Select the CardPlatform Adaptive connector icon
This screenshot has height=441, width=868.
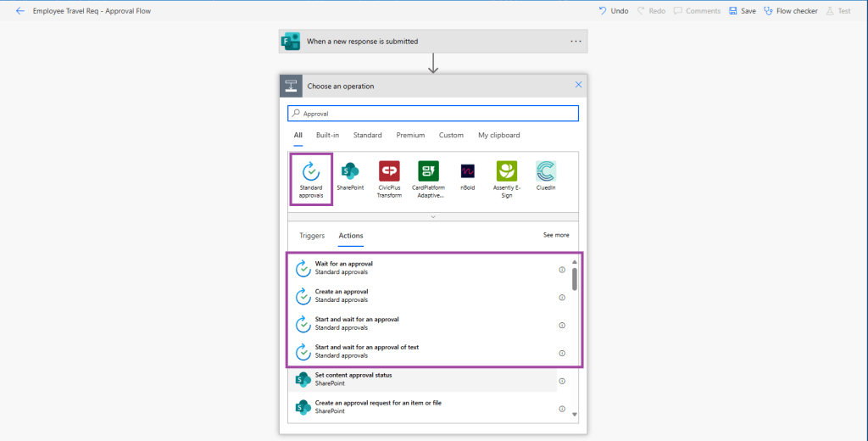coord(429,172)
